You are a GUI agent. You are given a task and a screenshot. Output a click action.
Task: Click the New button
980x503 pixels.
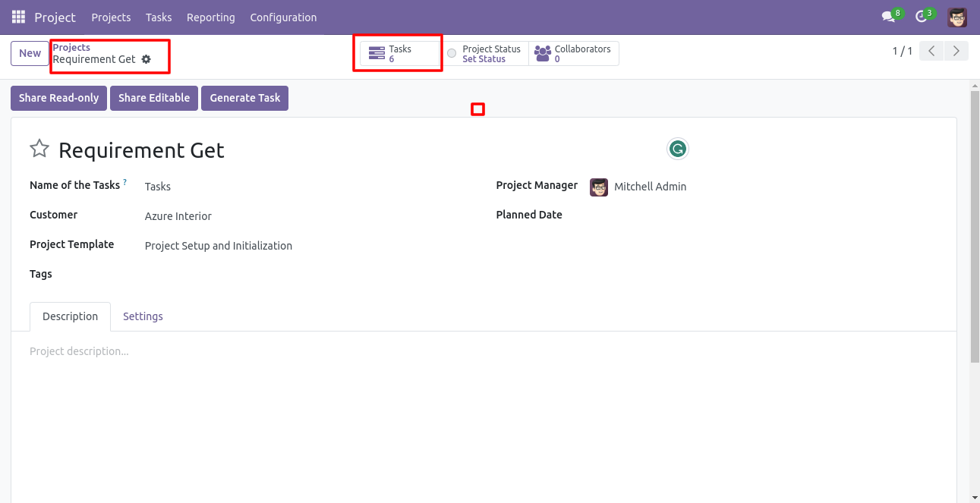pyautogui.click(x=30, y=53)
